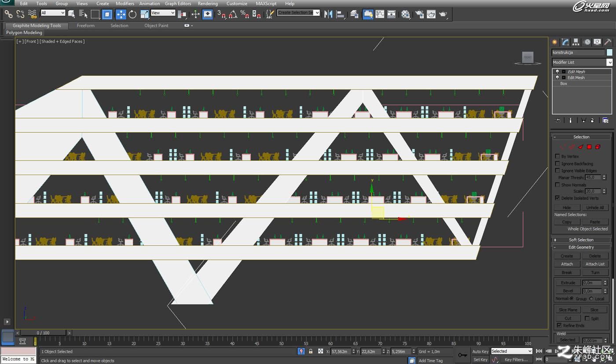This screenshot has width=616, height=364.
Task: Click the object color swatch
Action: tap(609, 52)
